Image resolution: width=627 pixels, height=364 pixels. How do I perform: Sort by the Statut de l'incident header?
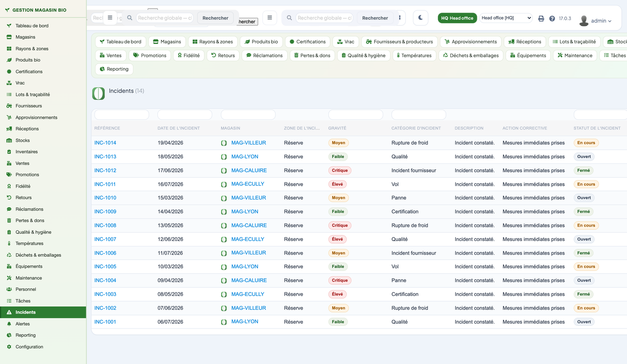[x=597, y=128]
